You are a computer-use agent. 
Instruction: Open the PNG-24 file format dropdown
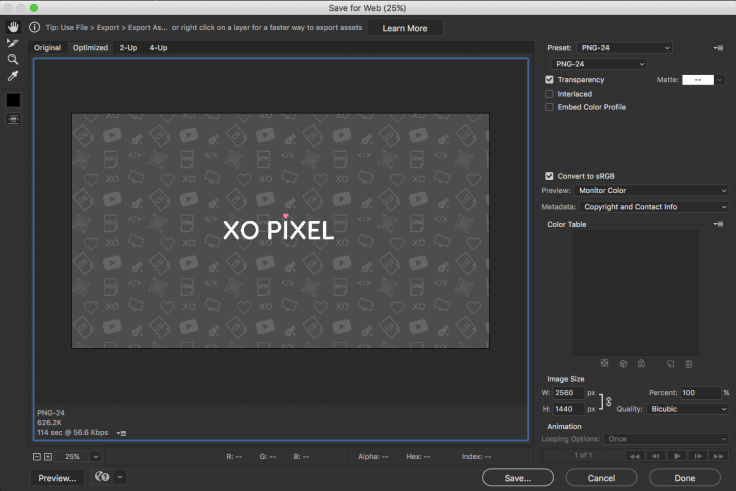tap(598, 64)
